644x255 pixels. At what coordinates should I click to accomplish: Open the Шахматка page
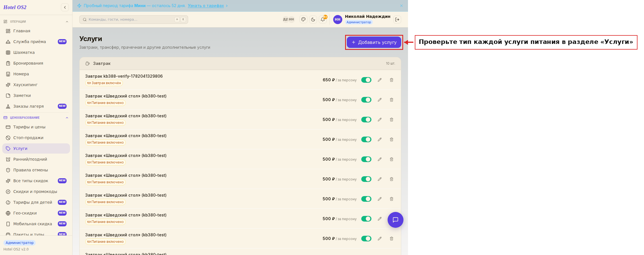pyautogui.click(x=36, y=52)
